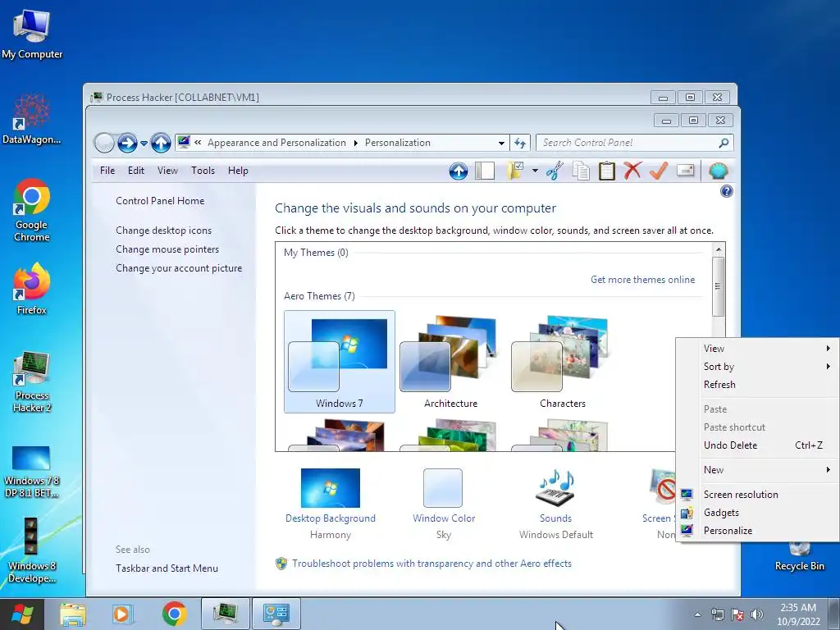840x630 pixels.
Task: Open Change mouse pointers link
Action: 167,249
